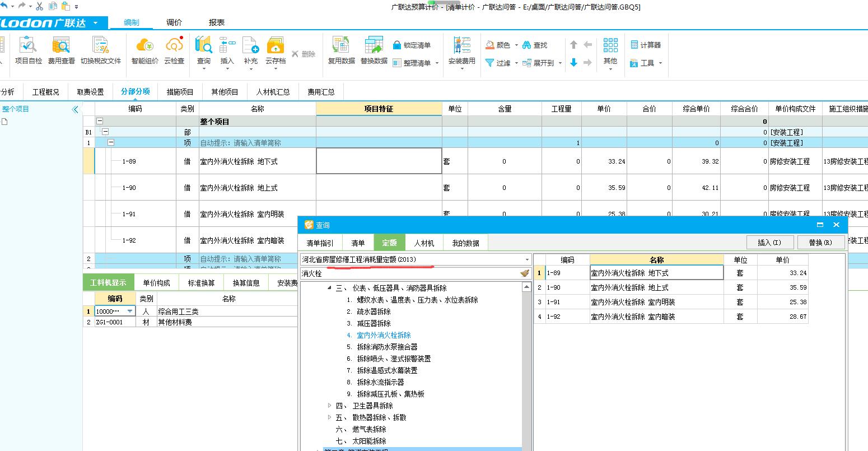The image size is (868, 451).
Task: Collapse the left panel with double chevron
Action: (76, 109)
